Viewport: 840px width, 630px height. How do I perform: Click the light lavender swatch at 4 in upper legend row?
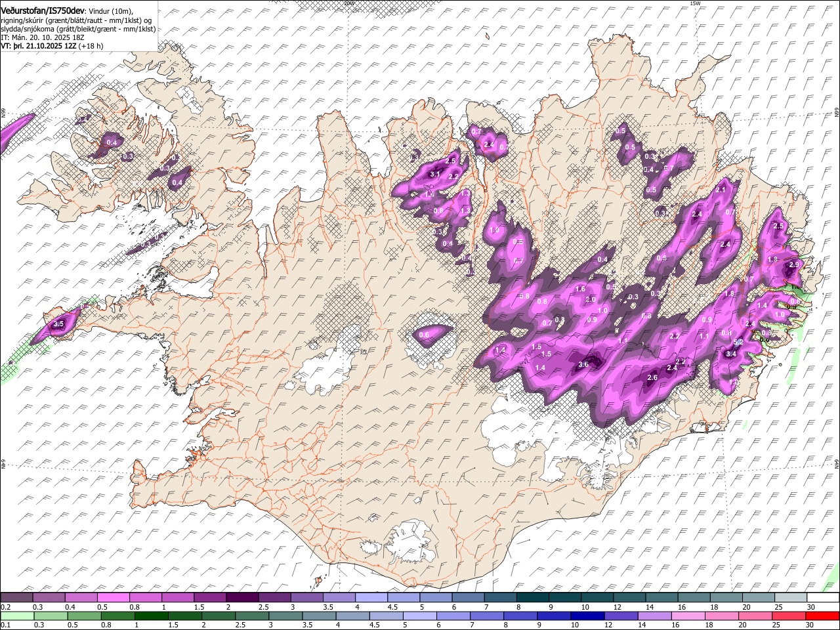[371, 598]
